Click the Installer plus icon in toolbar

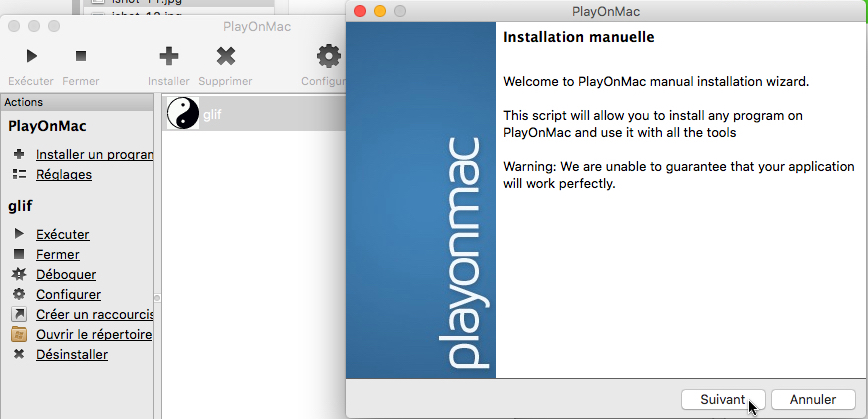coord(169,56)
